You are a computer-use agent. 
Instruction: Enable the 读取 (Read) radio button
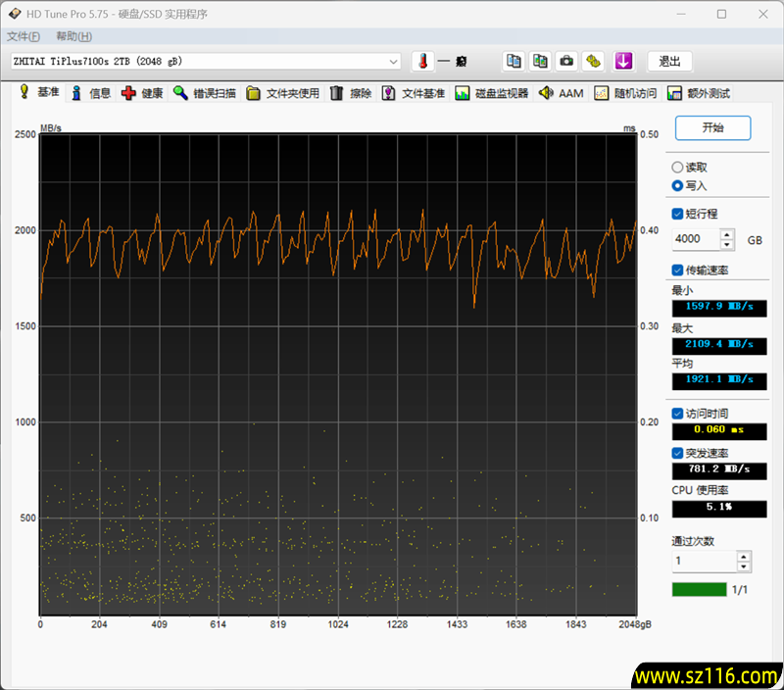pos(677,166)
